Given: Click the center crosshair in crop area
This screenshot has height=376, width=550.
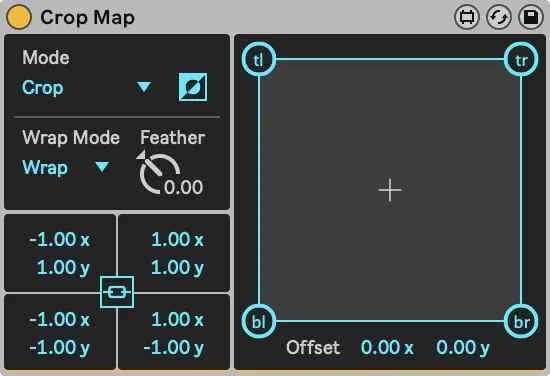Looking at the screenshot, I should [390, 190].
